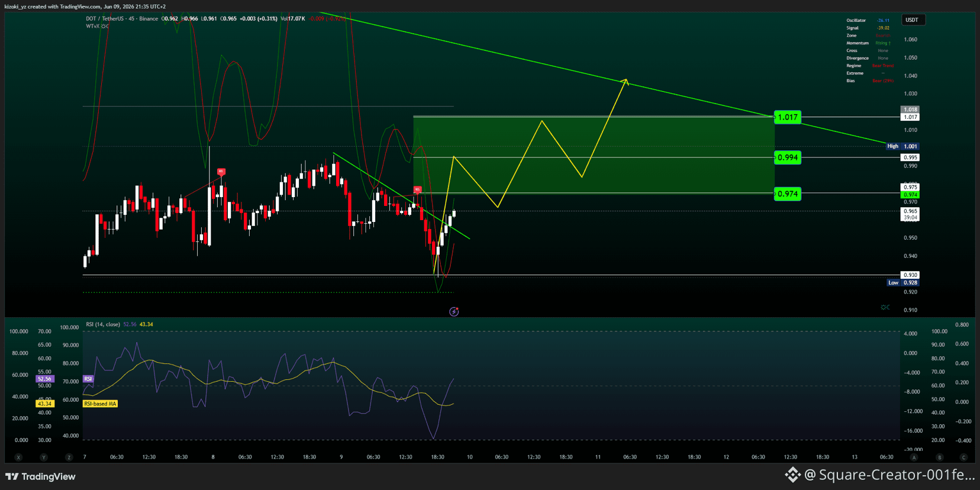Click the green 0.974 axis price tag
980x490 pixels.
(x=910, y=195)
